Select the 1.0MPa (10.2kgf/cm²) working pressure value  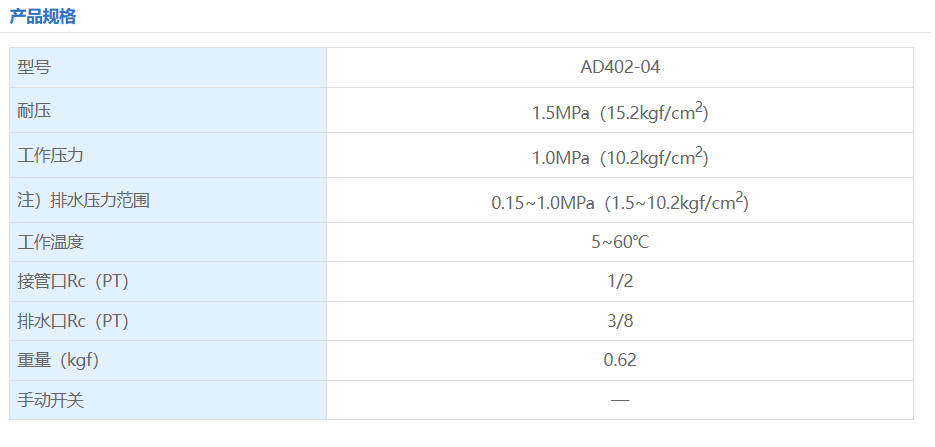click(620, 158)
